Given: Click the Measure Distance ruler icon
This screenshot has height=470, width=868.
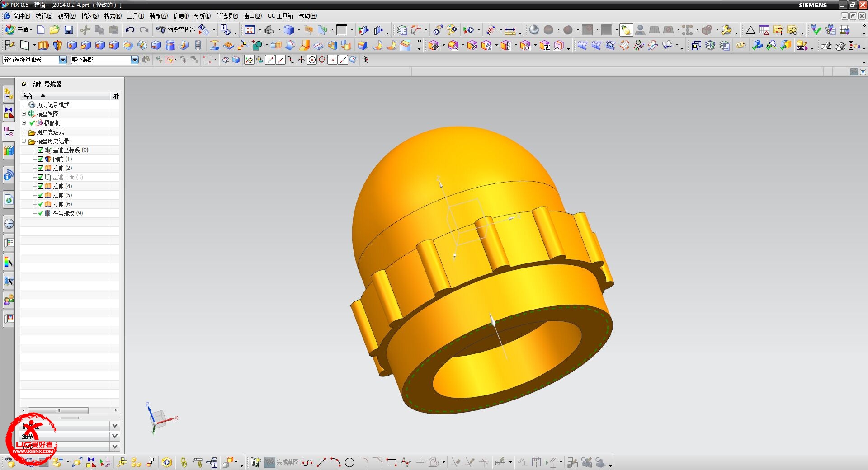Looking at the screenshot, I should tap(510, 30).
